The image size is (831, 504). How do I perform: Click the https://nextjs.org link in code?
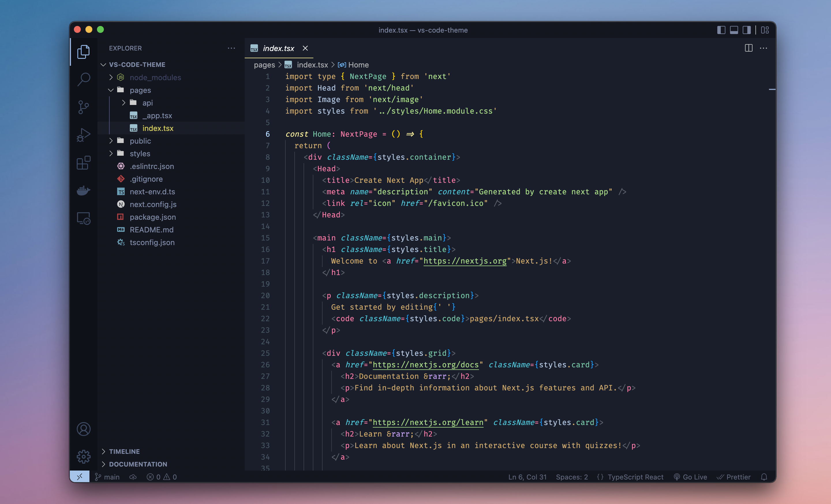(x=465, y=261)
